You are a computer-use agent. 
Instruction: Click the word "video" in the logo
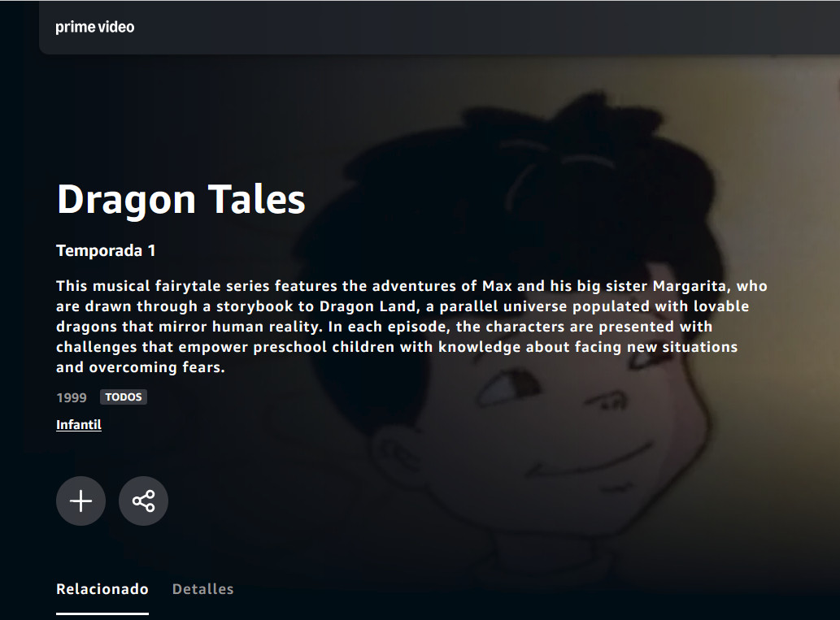point(116,27)
